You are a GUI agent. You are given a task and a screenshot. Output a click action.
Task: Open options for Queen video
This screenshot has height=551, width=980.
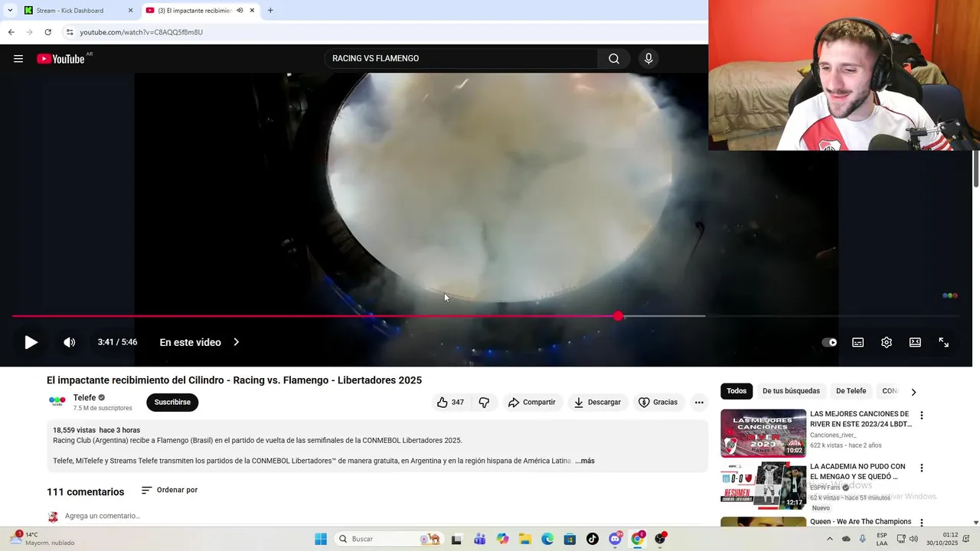(922, 522)
